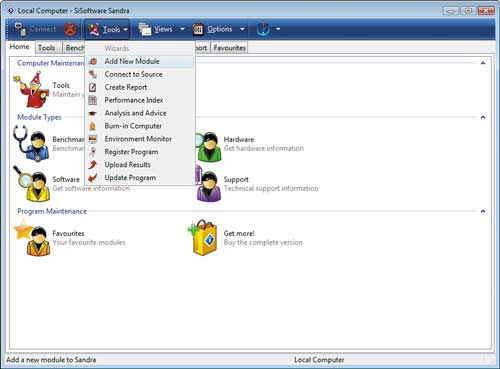The image size is (500, 369).
Task: Select Burn-in Computer menu entry
Action: click(140, 126)
